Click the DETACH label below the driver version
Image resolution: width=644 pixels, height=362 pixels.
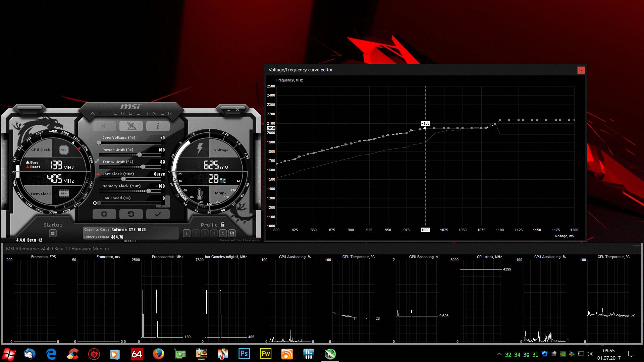(x=129, y=241)
